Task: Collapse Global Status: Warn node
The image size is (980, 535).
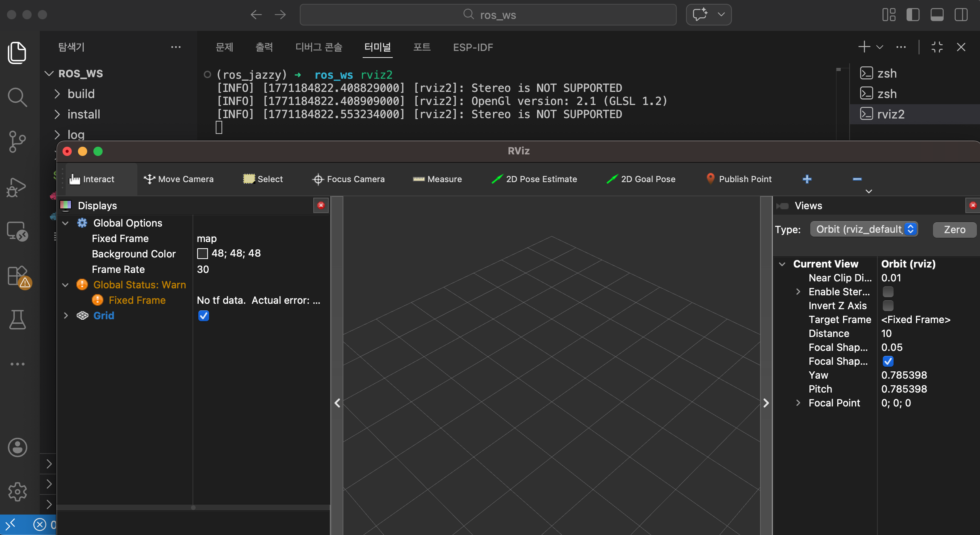Action: pos(66,285)
